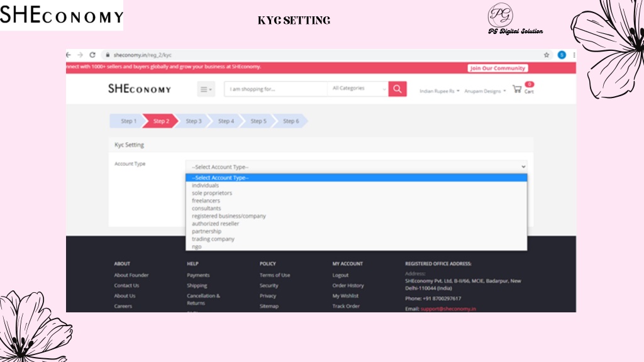Go to Step 1 in progress bar
The image size is (644, 362).
(x=128, y=121)
